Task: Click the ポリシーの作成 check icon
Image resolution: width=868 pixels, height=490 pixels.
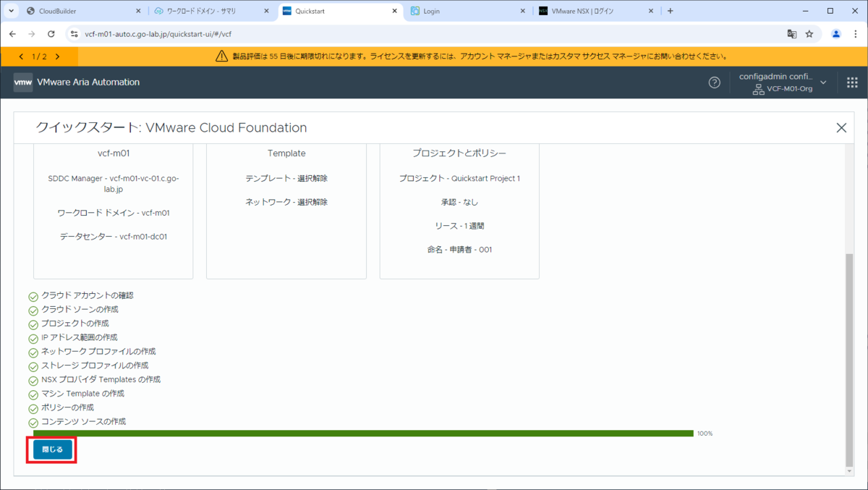Action: [33, 408]
